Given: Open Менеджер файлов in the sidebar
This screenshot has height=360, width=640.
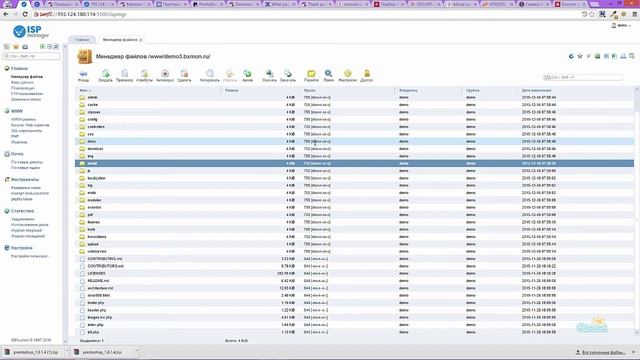Looking at the screenshot, I should point(27,77).
